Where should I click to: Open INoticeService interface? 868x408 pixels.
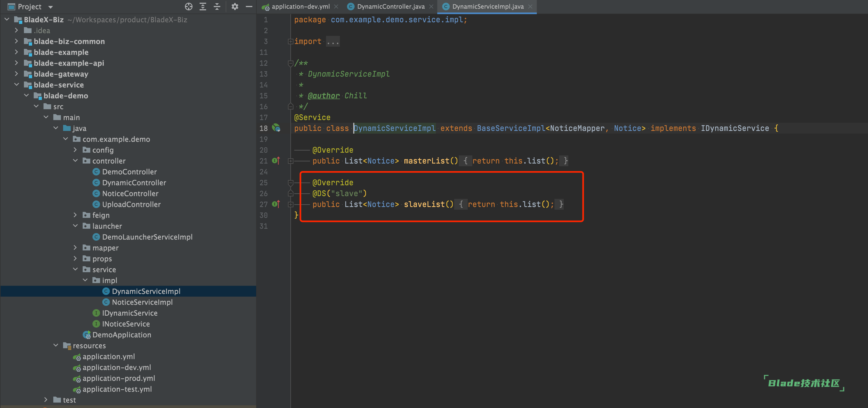(x=126, y=324)
